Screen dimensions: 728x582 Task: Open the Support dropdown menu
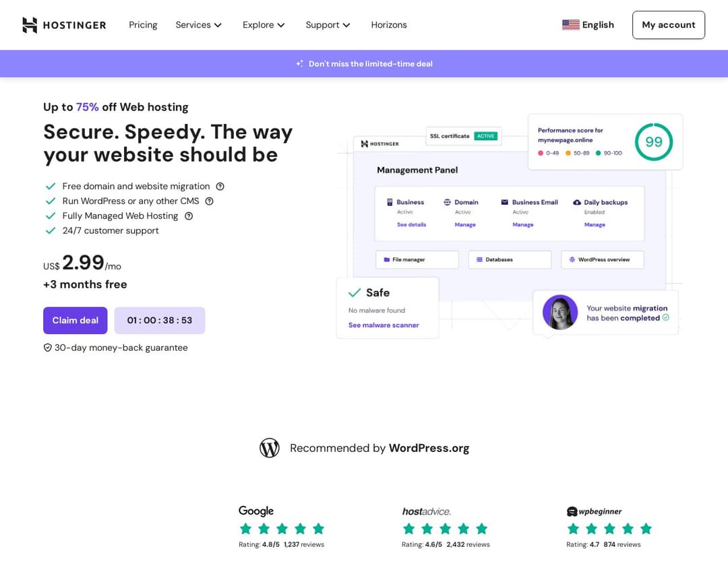pyautogui.click(x=328, y=25)
